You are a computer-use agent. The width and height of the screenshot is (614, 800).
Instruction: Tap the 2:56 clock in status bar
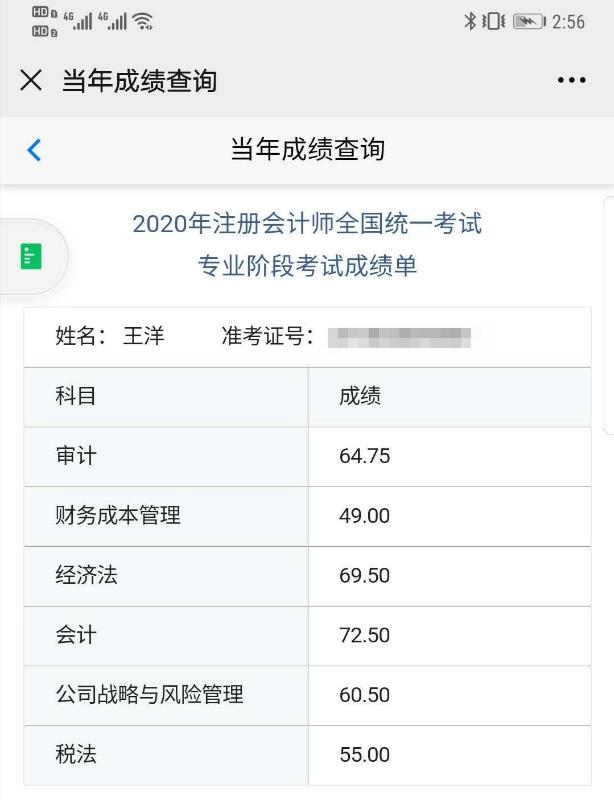pos(568,22)
